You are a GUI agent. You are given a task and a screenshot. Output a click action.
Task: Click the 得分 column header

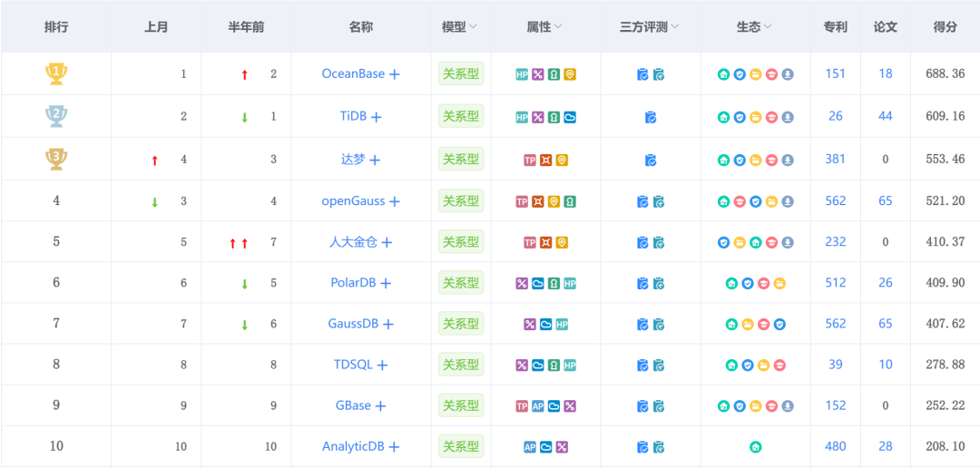pos(945,27)
